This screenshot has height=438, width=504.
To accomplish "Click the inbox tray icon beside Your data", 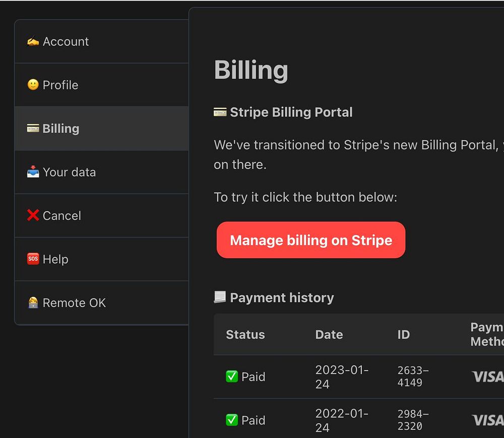I will coord(33,172).
